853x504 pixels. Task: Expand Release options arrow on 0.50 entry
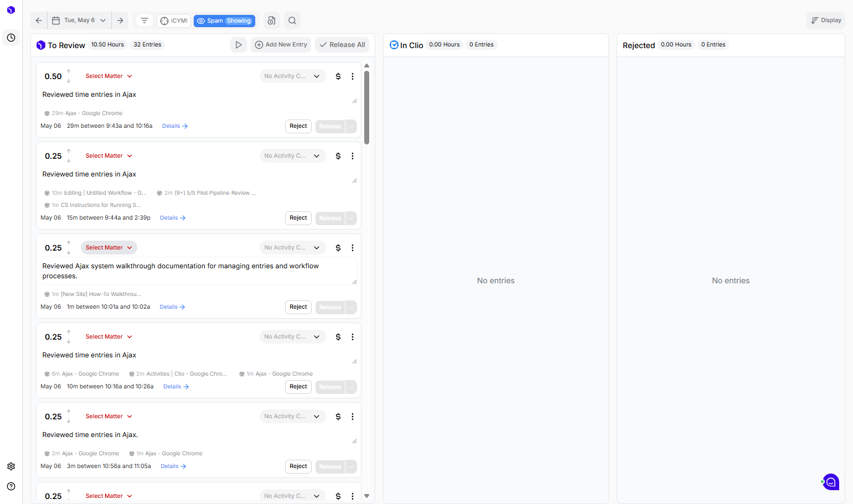[351, 127]
